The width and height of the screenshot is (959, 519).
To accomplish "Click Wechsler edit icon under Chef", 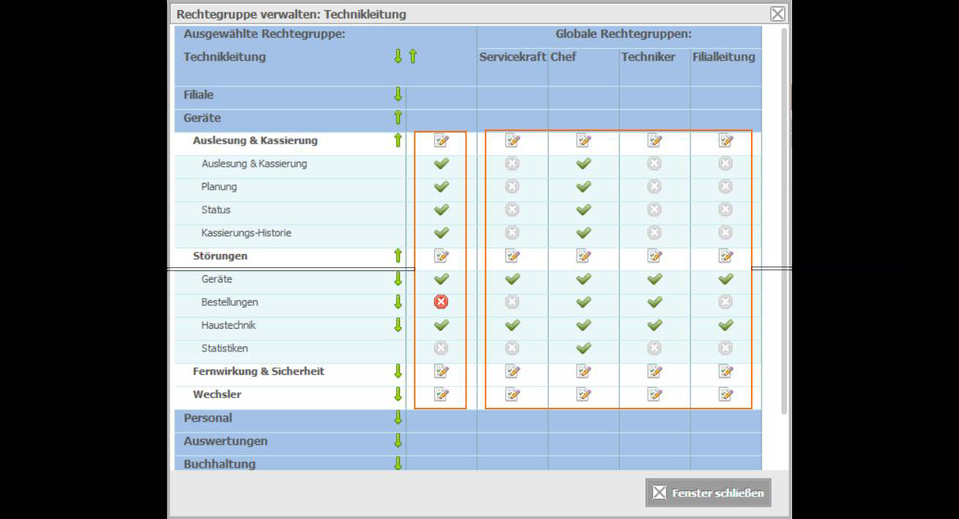I will [x=583, y=394].
